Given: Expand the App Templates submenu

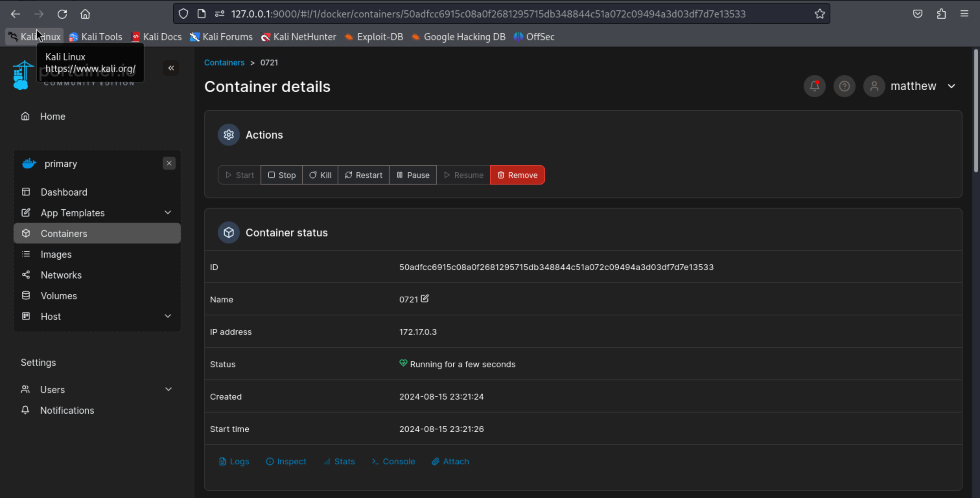Looking at the screenshot, I should [168, 212].
